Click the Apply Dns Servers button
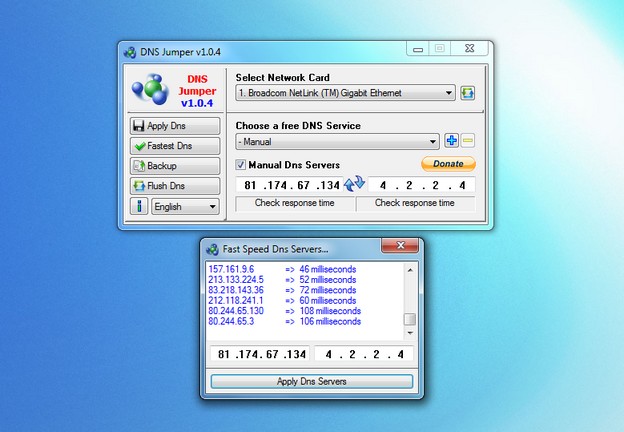This screenshot has height=432, width=624. [312, 381]
